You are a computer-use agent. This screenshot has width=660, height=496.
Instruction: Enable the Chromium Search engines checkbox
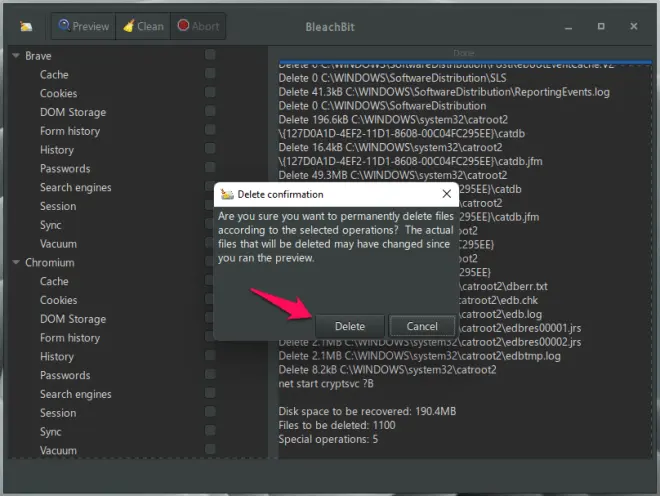coord(210,393)
